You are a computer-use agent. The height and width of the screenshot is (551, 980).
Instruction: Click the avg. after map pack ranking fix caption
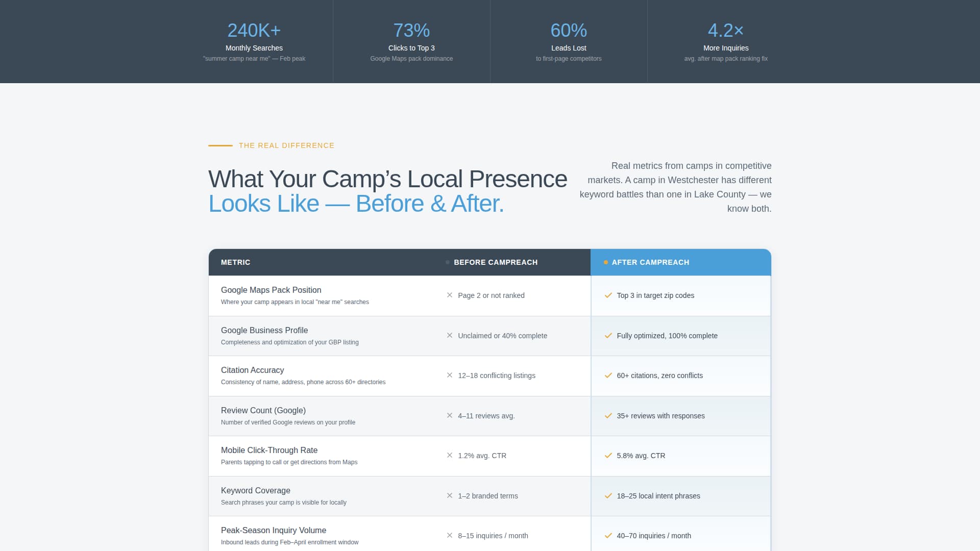pyautogui.click(x=726, y=59)
